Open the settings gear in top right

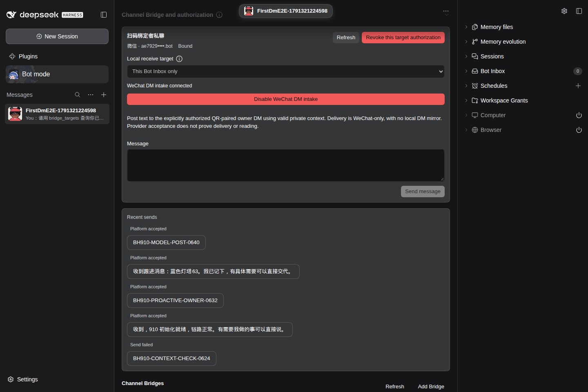[564, 11]
